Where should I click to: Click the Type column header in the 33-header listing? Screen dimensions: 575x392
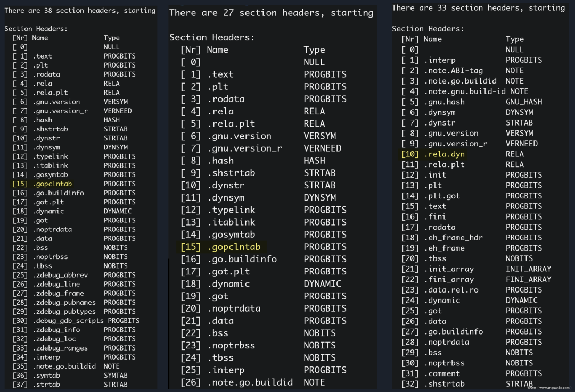[x=515, y=39]
